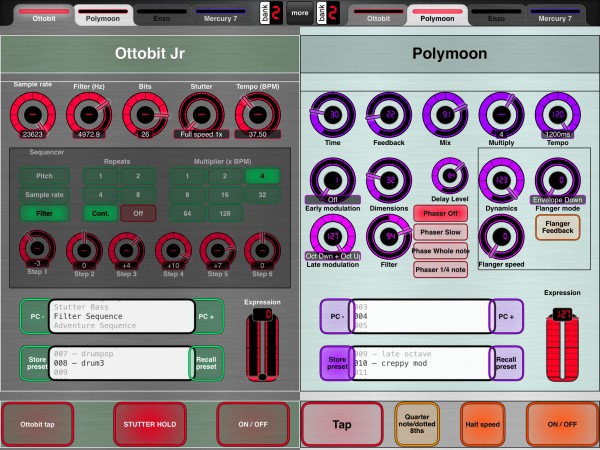Click the Delay Level knob

click(450, 176)
